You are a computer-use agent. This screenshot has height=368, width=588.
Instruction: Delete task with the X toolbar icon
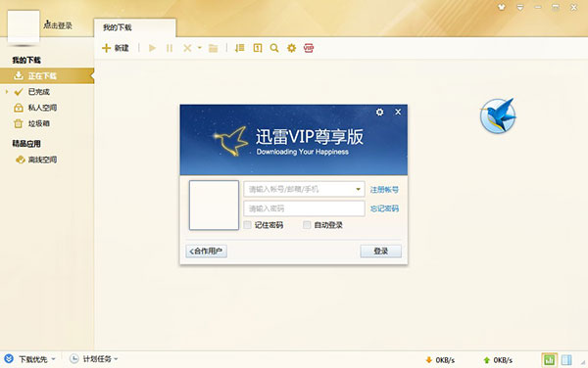(x=187, y=48)
